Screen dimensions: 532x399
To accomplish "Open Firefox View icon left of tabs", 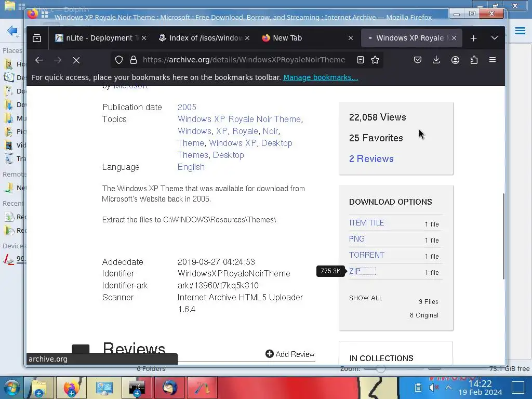I will point(37,38).
